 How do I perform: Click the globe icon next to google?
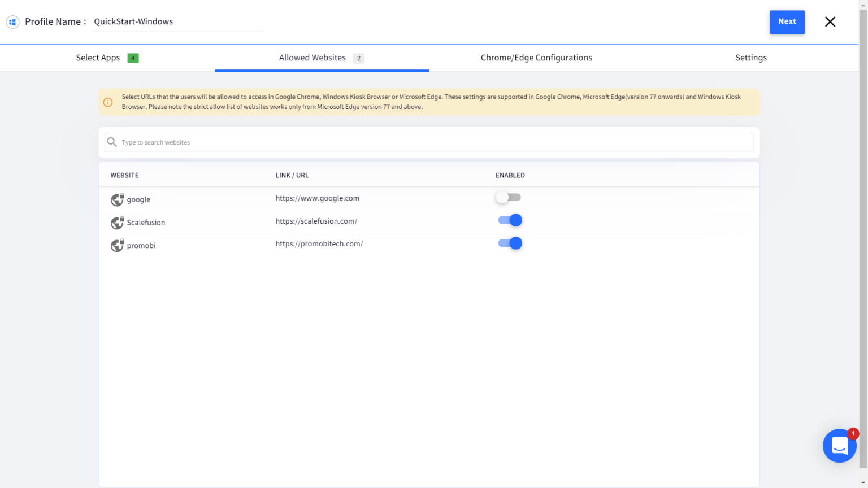point(117,199)
